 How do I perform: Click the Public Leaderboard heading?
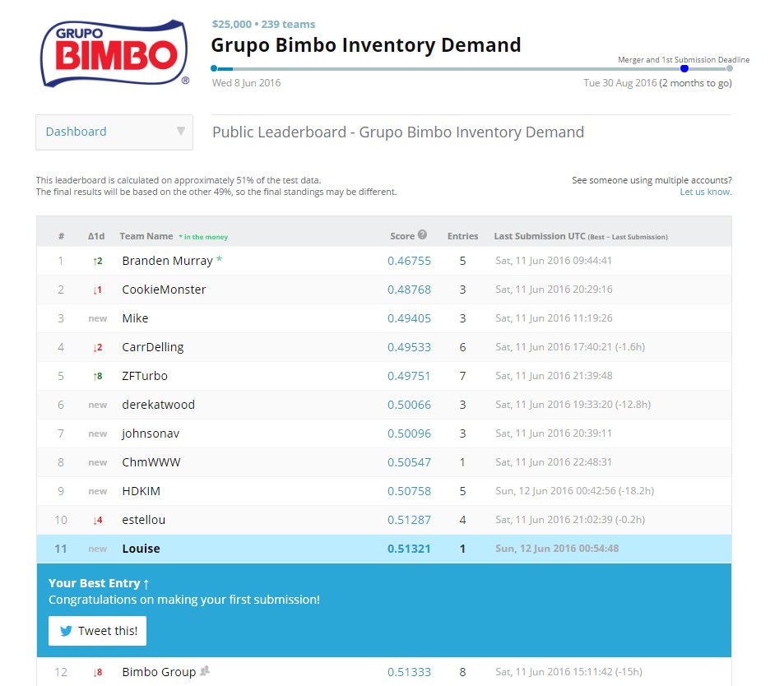pos(398,132)
